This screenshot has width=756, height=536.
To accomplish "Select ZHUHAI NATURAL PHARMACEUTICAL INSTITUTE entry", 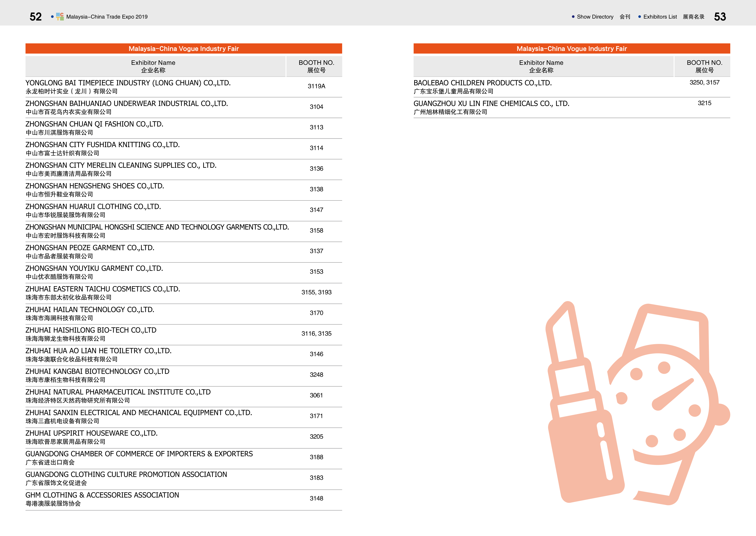I will [x=118, y=396].
